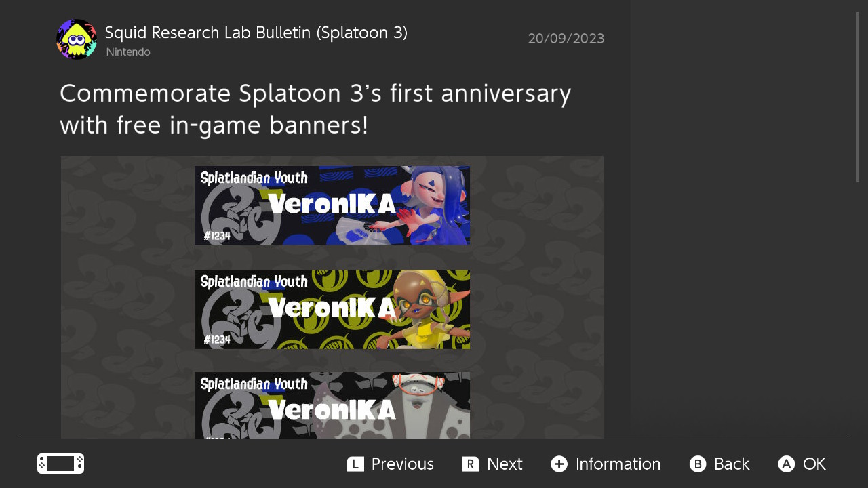This screenshot has height=488, width=868.
Task: Click the 20/09/2023 article date
Action: tap(566, 39)
